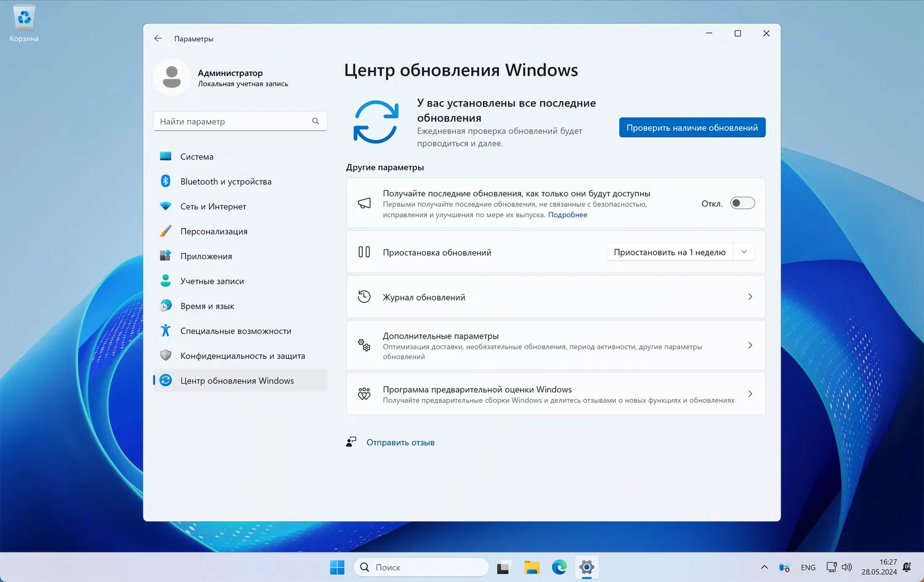Open Персонализация in the sidebar
This screenshot has height=582, width=924.
(240, 231)
